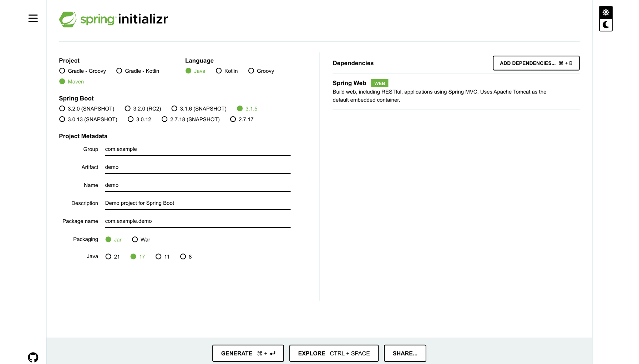Image resolution: width=639 pixels, height=364 pixels.
Task: Select Spring Boot 3.2.0 (SNAPSHOT)
Action: coord(87,109)
